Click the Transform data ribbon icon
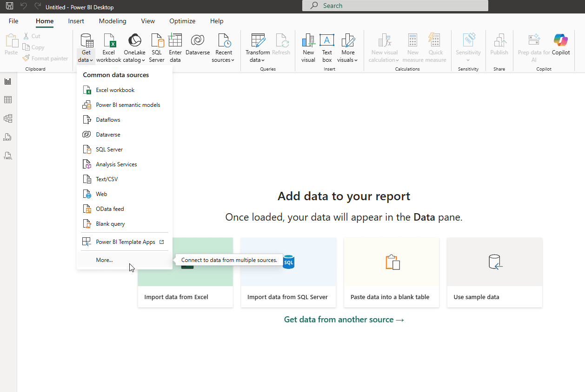 (258, 40)
